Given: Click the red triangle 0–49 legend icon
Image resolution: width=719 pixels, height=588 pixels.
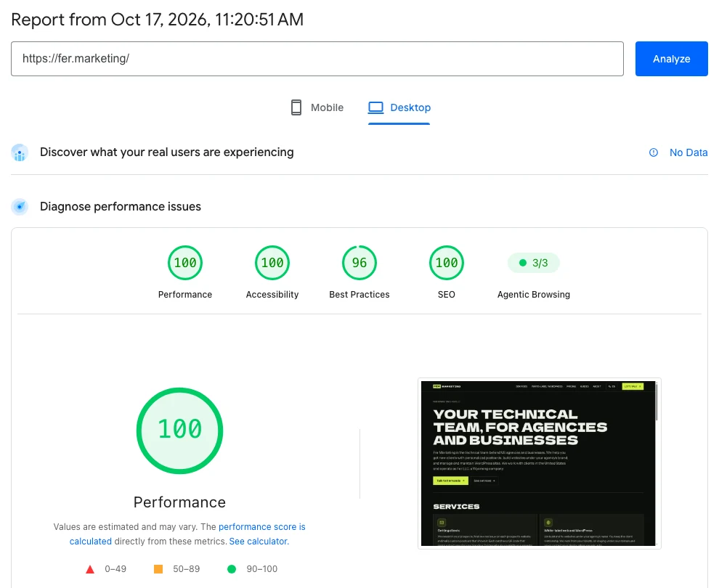Looking at the screenshot, I should pyautogui.click(x=90, y=569).
